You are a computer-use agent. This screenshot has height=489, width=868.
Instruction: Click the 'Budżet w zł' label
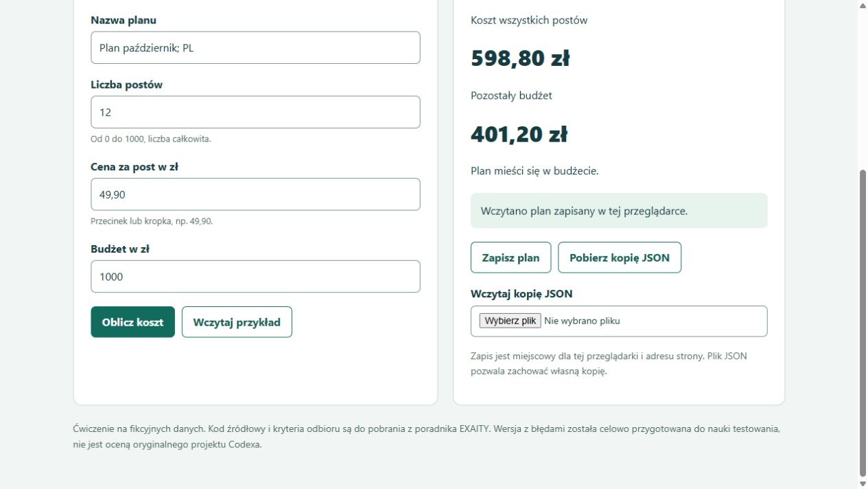click(120, 249)
